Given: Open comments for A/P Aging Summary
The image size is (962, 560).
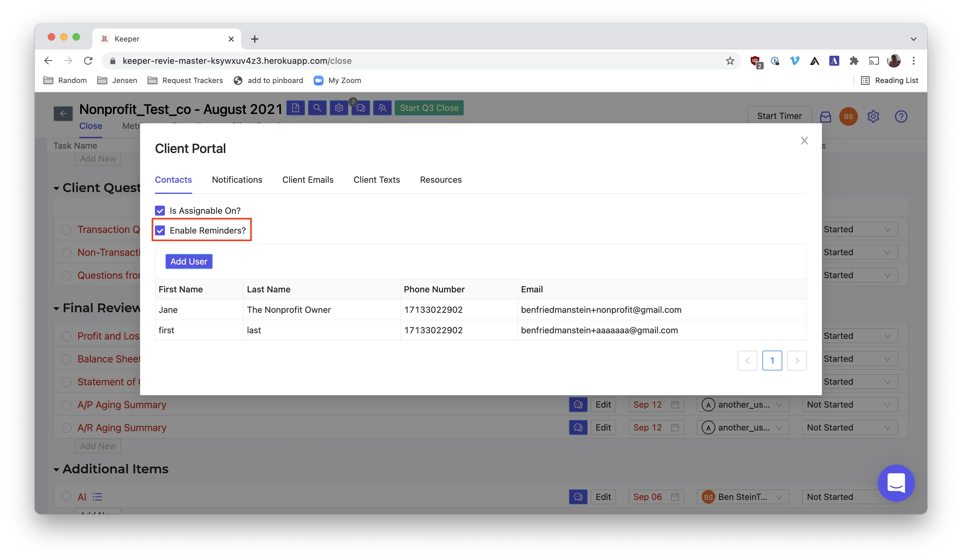Looking at the screenshot, I should pyautogui.click(x=578, y=405).
